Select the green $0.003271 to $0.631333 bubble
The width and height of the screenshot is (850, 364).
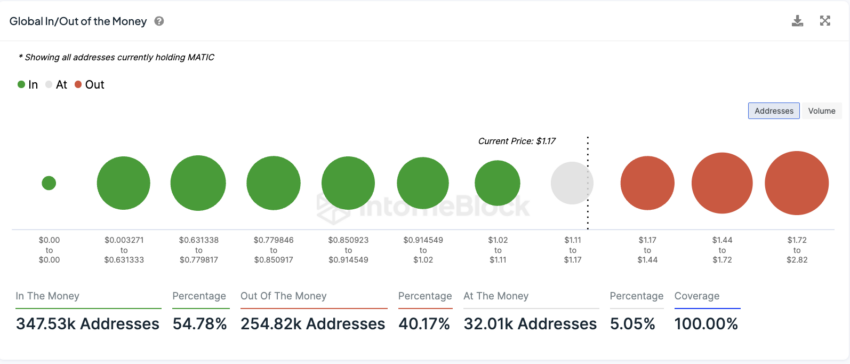(x=124, y=183)
